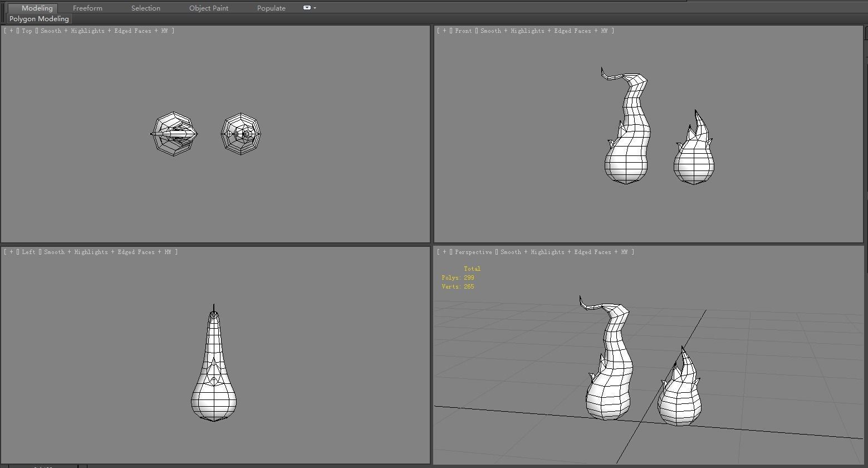Image resolution: width=868 pixels, height=468 pixels.
Task: Switch to the Freeform ribbon tab
Action: click(87, 8)
